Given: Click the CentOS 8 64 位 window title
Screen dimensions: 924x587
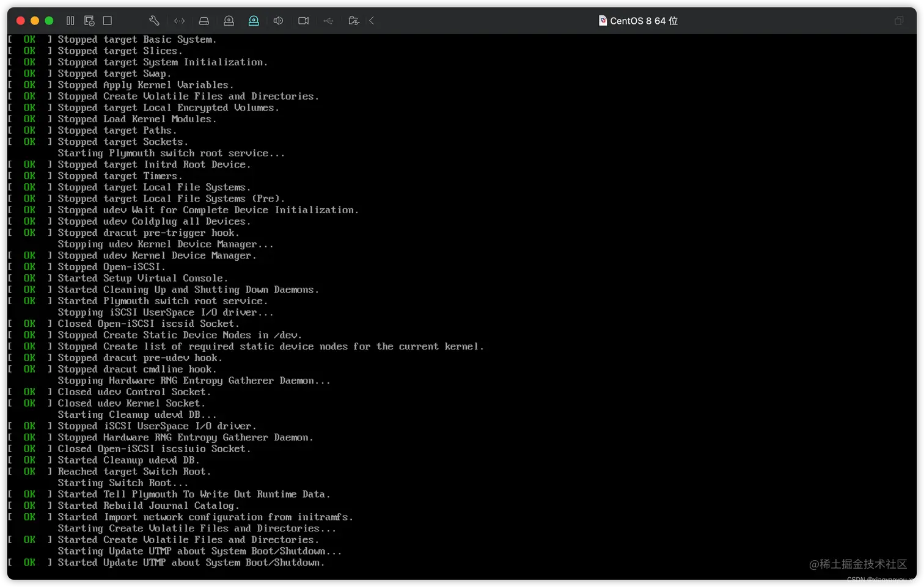Looking at the screenshot, I should click(x=643, y=21).
